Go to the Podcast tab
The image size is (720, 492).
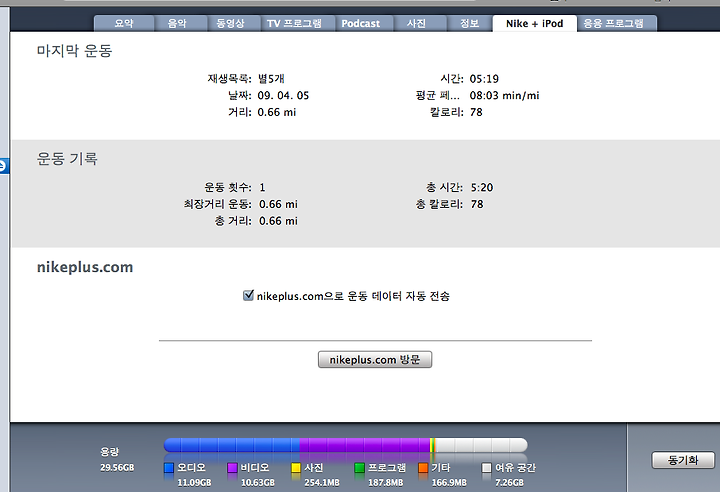tap(360, 23)
